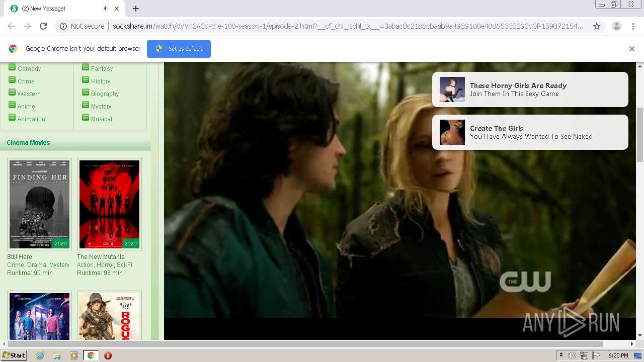The height and width of the screenshot is (362, 644).
Task: Close the New Message browser tab
Action: click(117, 9)
